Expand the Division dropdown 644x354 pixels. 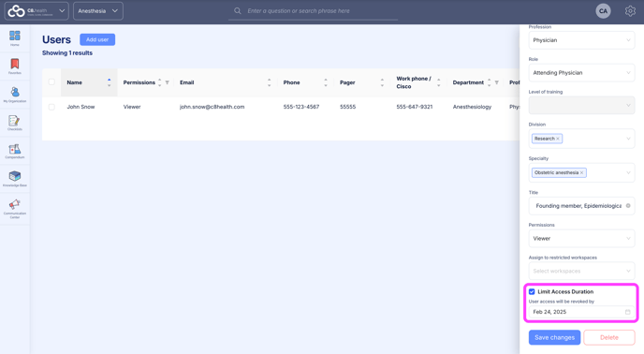[628, 139]
